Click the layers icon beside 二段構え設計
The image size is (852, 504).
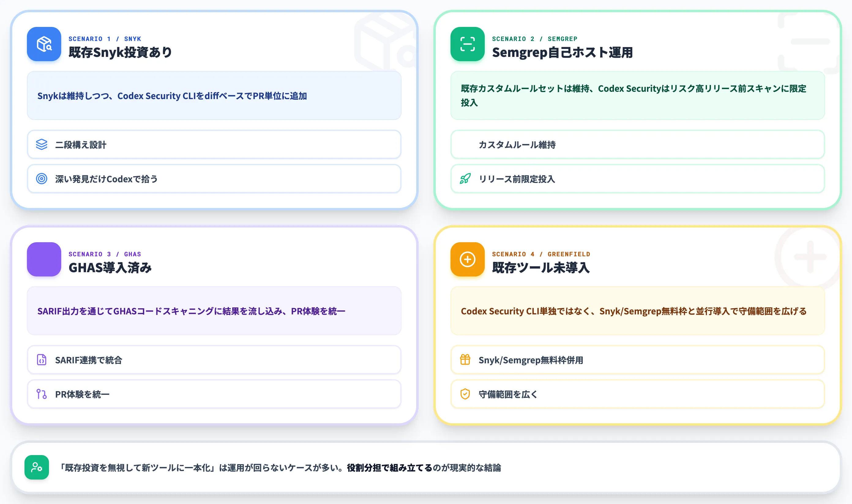[x=42, y=145]
